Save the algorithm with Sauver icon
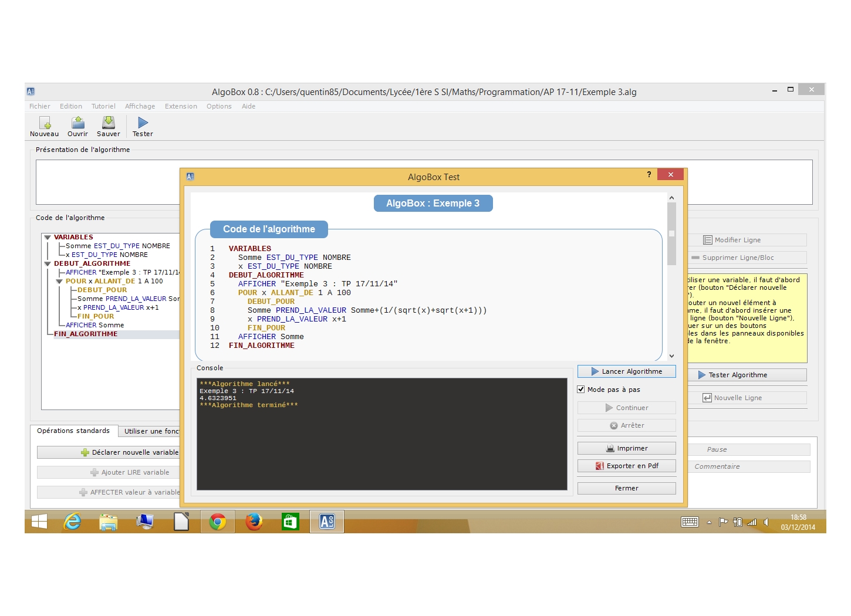 point(109,123)
